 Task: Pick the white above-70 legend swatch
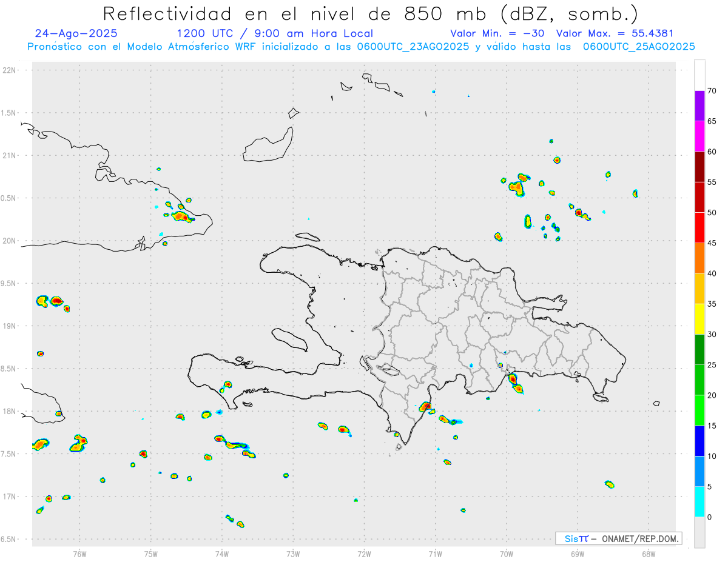[x=700, y=75]
